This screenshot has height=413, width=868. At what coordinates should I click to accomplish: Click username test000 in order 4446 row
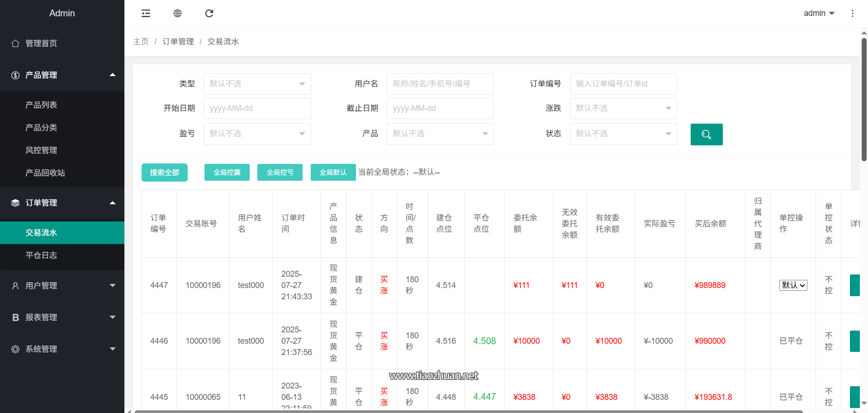[x=251, y=341]
